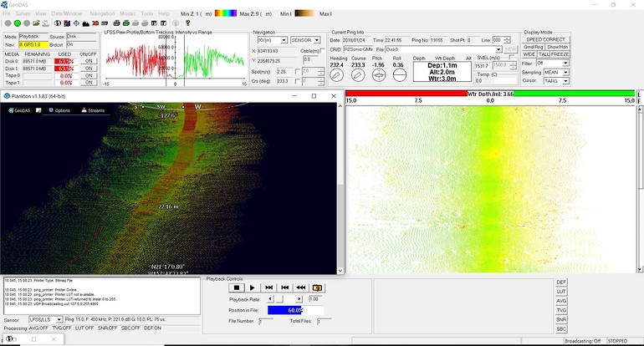
Task: Click the TVG processing button
Action: (561, 310)
